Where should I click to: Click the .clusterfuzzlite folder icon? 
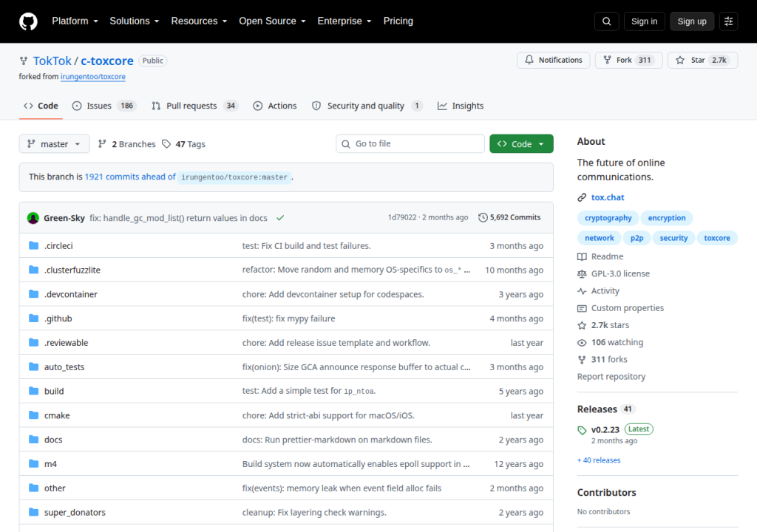tap(33, 270)
